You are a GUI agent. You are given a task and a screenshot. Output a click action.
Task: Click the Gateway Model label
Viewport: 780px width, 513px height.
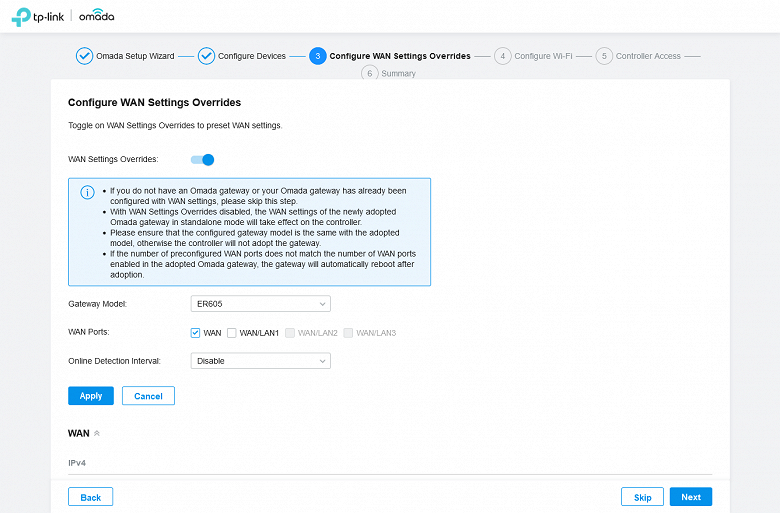(x=98, y=304)
